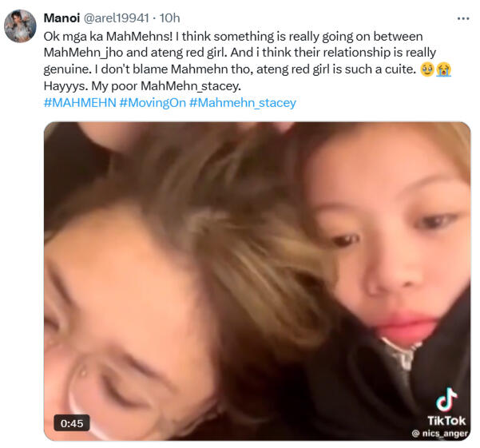Click the 10h timestamp of the tweet
The width and height of the screenshot is (480, 448).
(169, 18)
